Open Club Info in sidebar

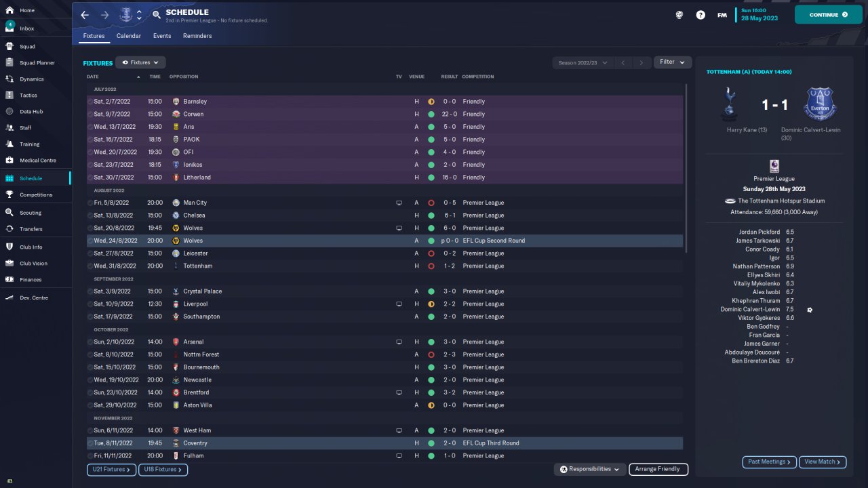(x=31, y=247)
